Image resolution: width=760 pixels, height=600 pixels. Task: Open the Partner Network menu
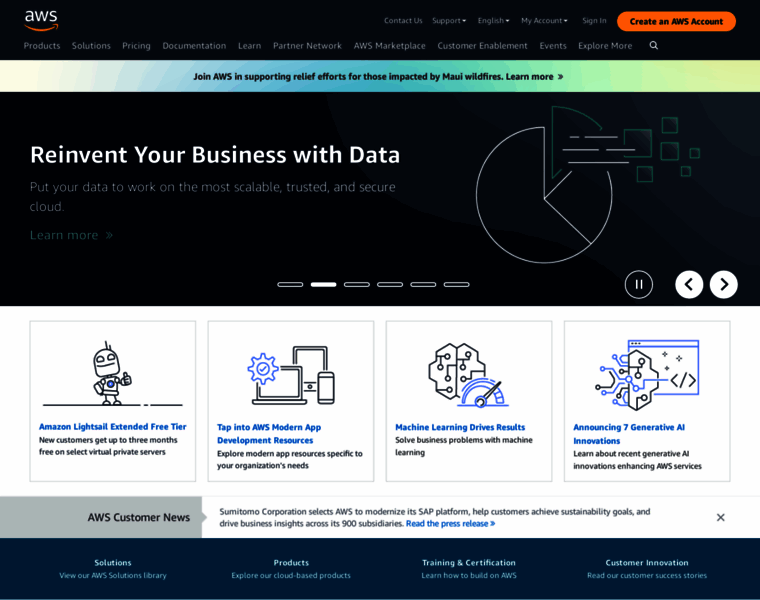click(307, 46)
